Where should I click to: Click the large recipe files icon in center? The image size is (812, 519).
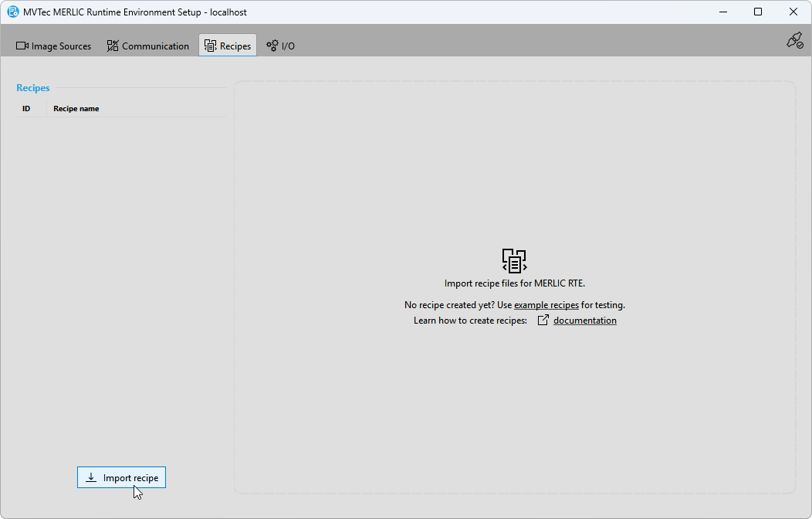tap(514, 260)
